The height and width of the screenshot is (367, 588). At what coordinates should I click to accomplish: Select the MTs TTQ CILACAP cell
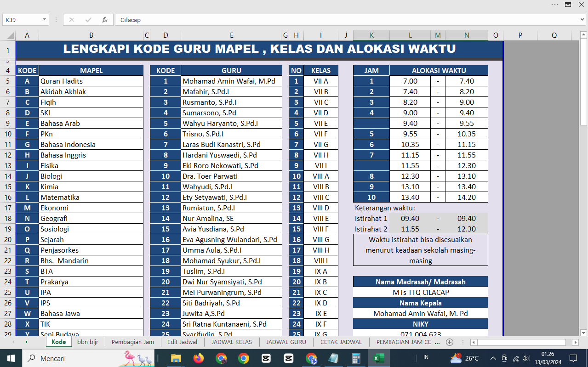pyautogui.click(x=420, y=292)
